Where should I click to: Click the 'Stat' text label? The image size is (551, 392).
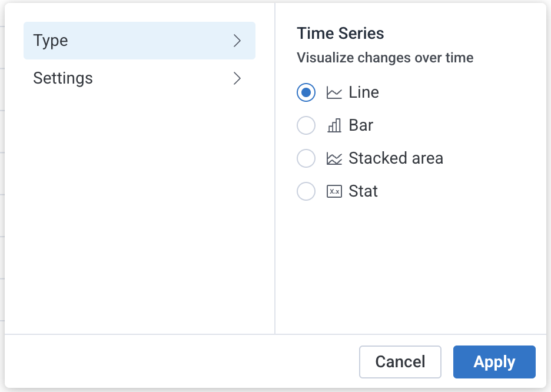pos(364,191)
